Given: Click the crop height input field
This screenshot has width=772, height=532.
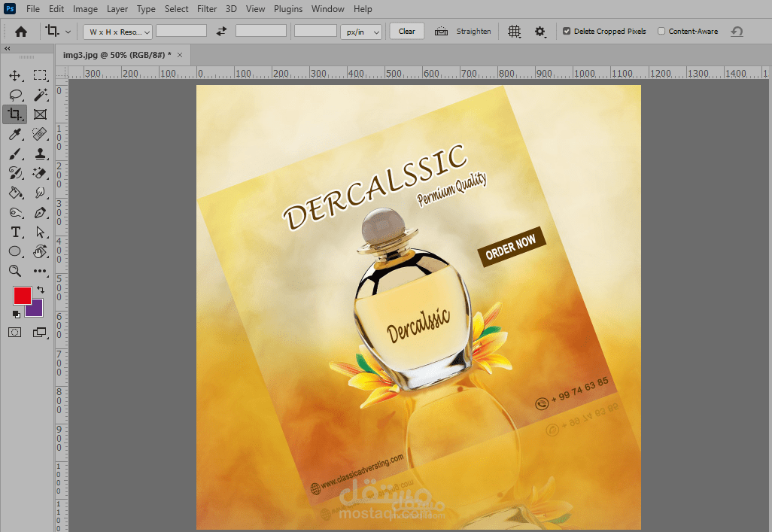Looking at the screenshot, I should 261,31.
